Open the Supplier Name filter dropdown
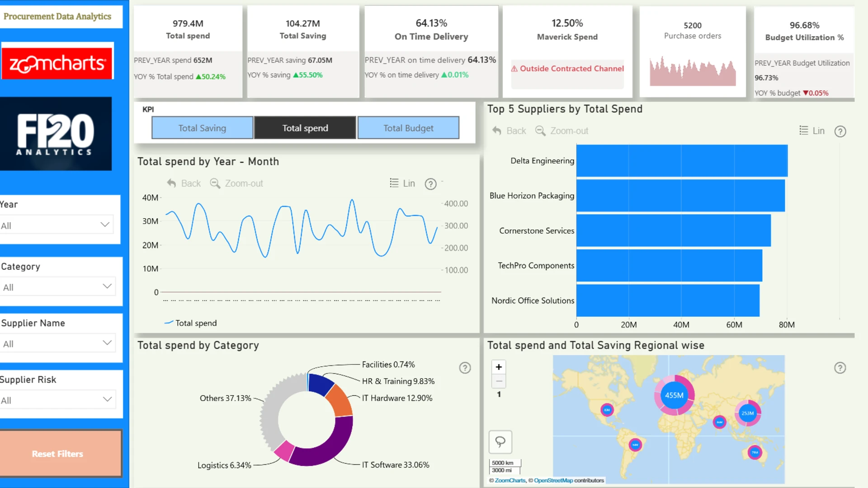 [x=58, y=343]
